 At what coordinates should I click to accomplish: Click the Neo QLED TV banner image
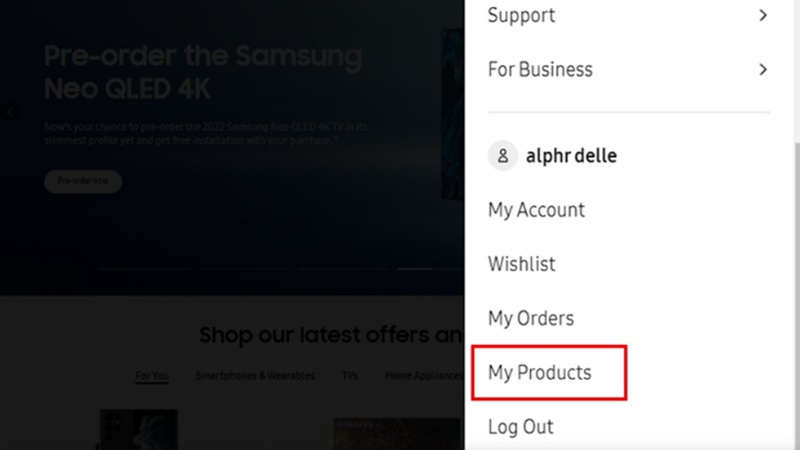(x=453, y=112)
